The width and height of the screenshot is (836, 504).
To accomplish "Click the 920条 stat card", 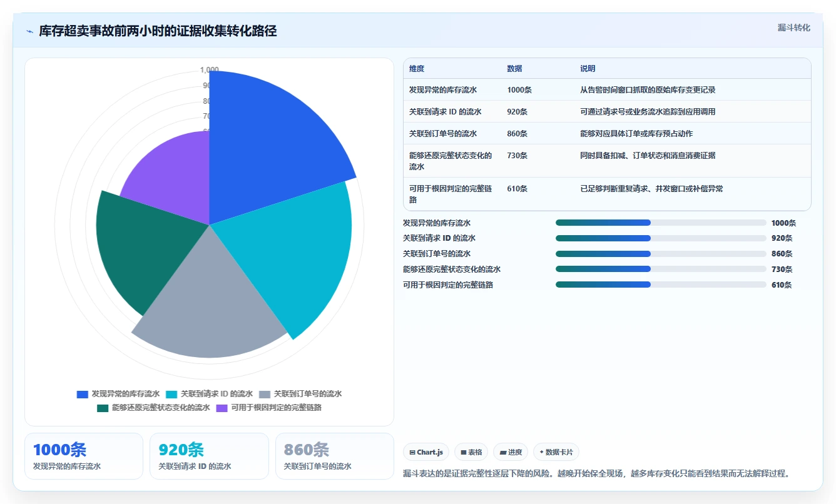I will [x=209, y=456].
